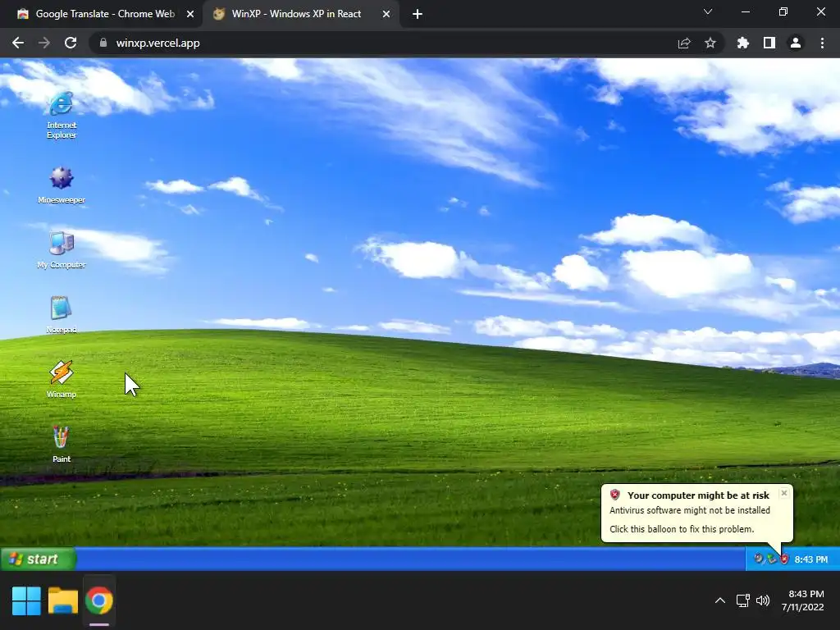Open the Chrome three-dot menu
Image resolution: width=840 pixels, height=630 pixels.
coord(822,43)
